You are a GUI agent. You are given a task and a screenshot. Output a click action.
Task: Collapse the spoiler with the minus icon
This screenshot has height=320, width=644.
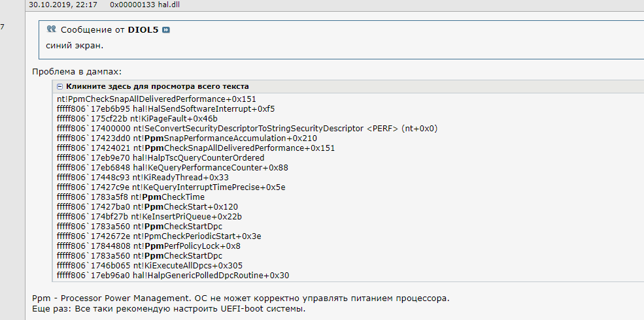[x=60, y=86]
